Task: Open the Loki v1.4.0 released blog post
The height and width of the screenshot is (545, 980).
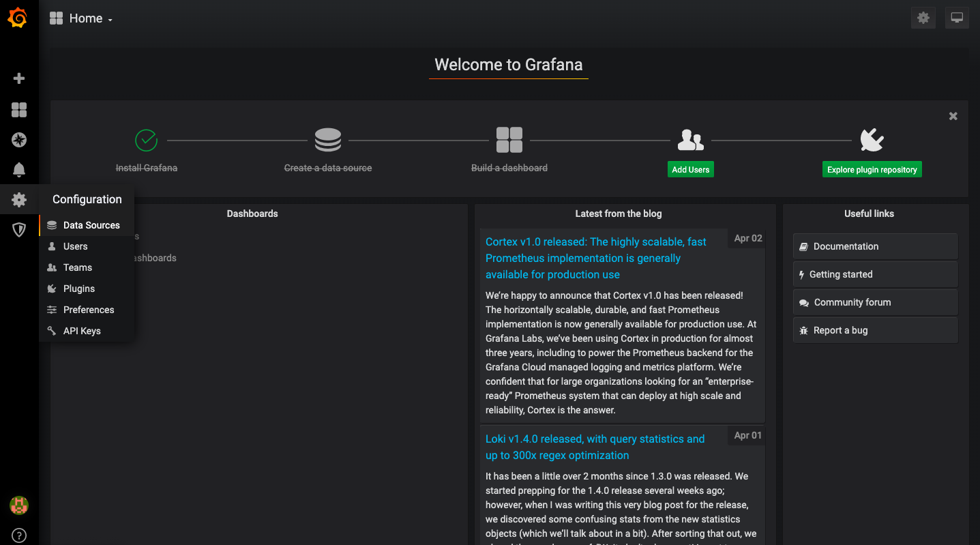Action: (595, 447)
